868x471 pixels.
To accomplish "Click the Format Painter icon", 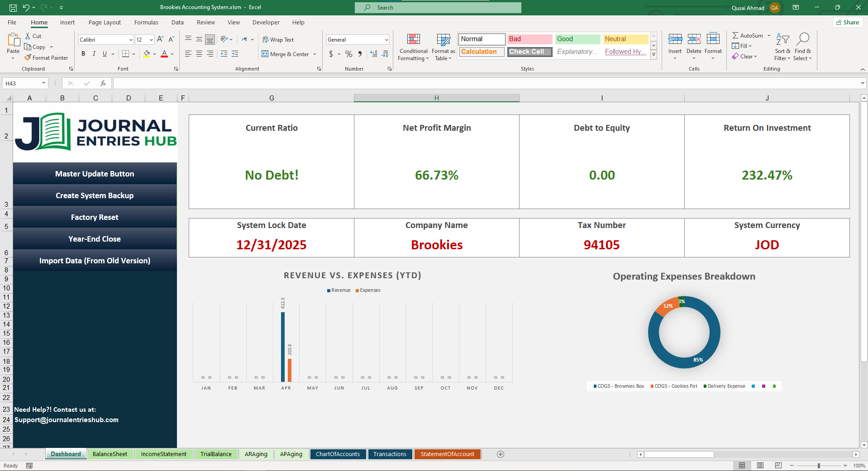I will click(28, 57).
